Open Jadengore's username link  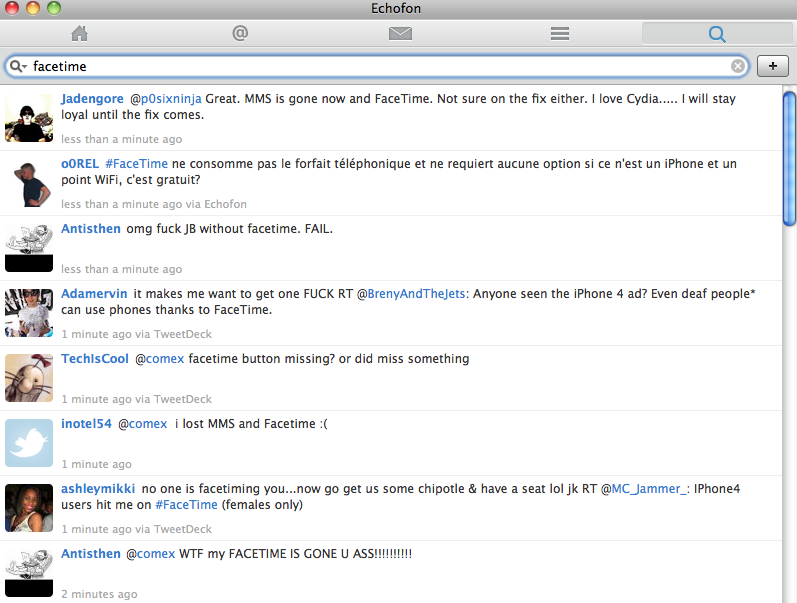tap(92, 99)
